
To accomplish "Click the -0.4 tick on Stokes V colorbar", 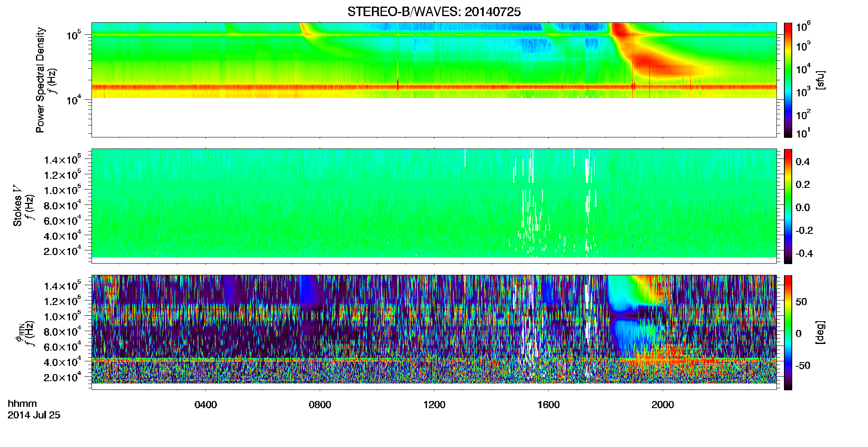I will pyautogui.click(x=804, y=254).
